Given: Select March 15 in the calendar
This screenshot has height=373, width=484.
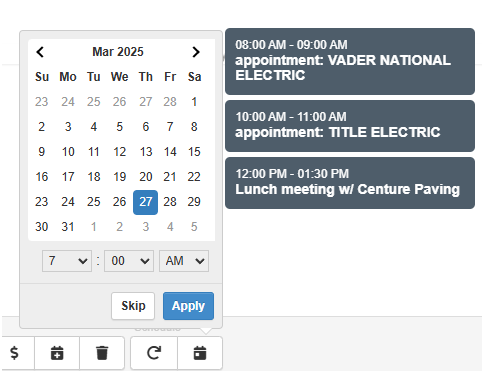Looking at the screenshot, I should pyautogui.click(x=194, y=152).
